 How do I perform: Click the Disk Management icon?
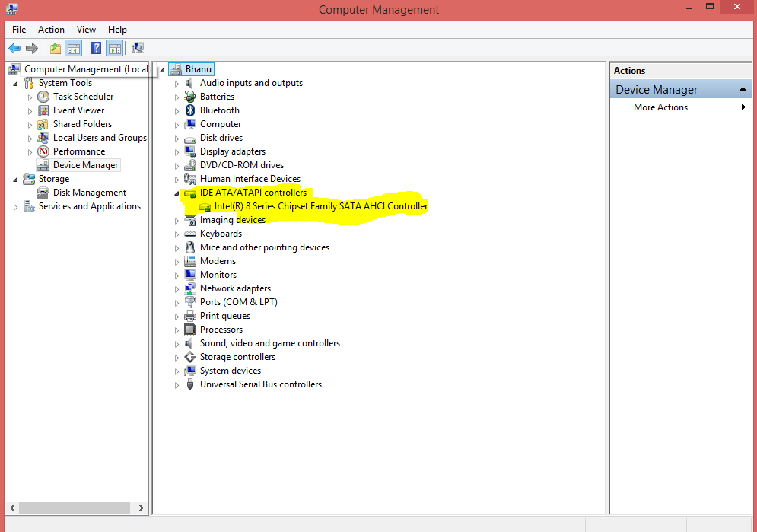[43, 193]
